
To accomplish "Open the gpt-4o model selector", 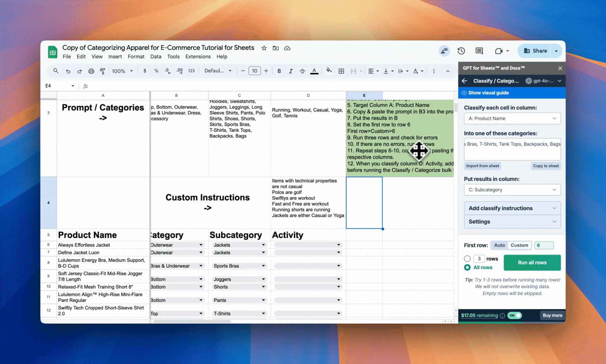I will pyautogui.click(x=543, y=81).
